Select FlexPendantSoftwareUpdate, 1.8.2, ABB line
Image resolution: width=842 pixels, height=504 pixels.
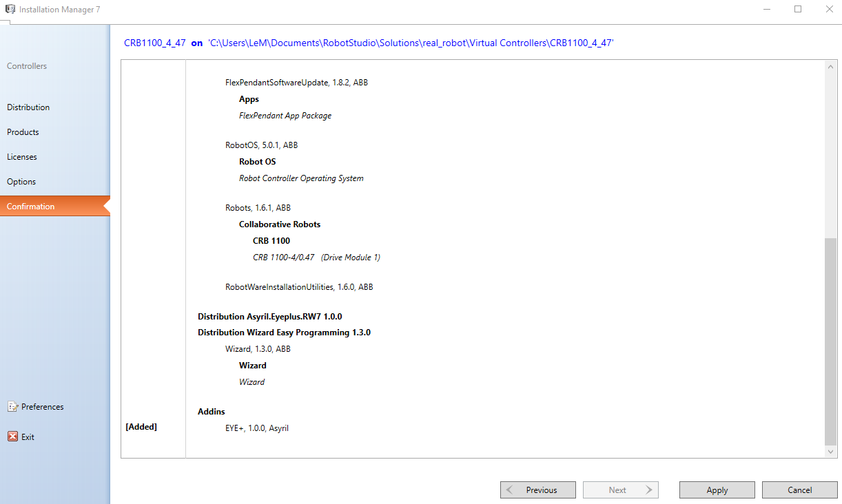(296, 83)
